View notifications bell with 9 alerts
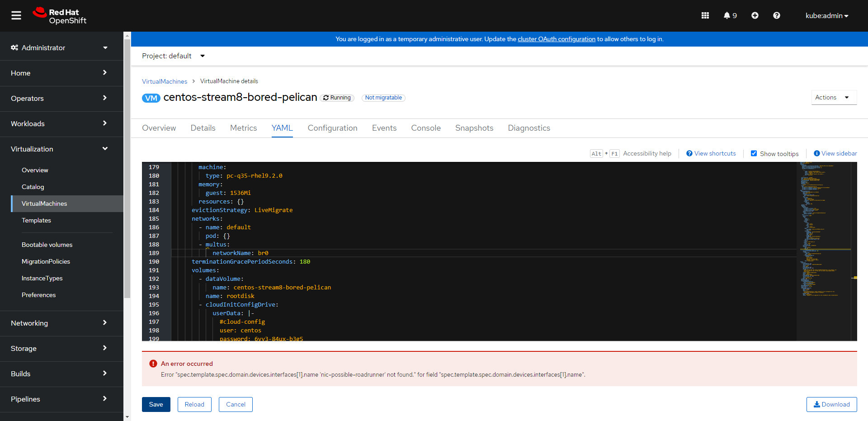Viewport: 868px width, 421px height. point(730,15)
